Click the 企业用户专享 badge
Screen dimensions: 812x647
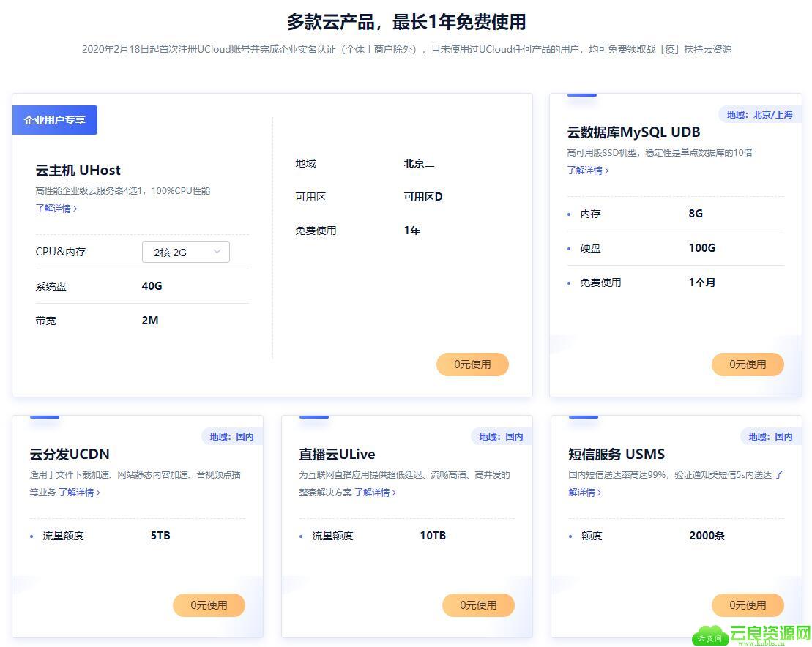tap(55, 120)
